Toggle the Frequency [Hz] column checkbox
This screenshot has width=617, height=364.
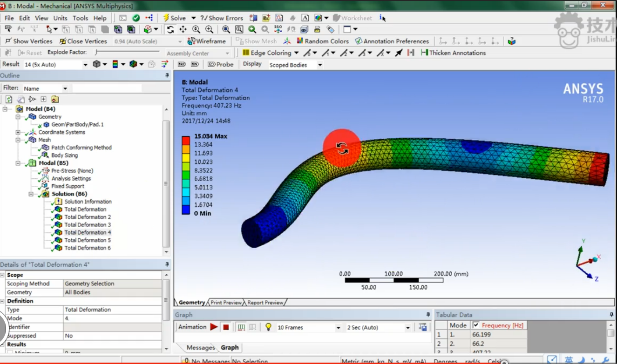click(476, 325)
